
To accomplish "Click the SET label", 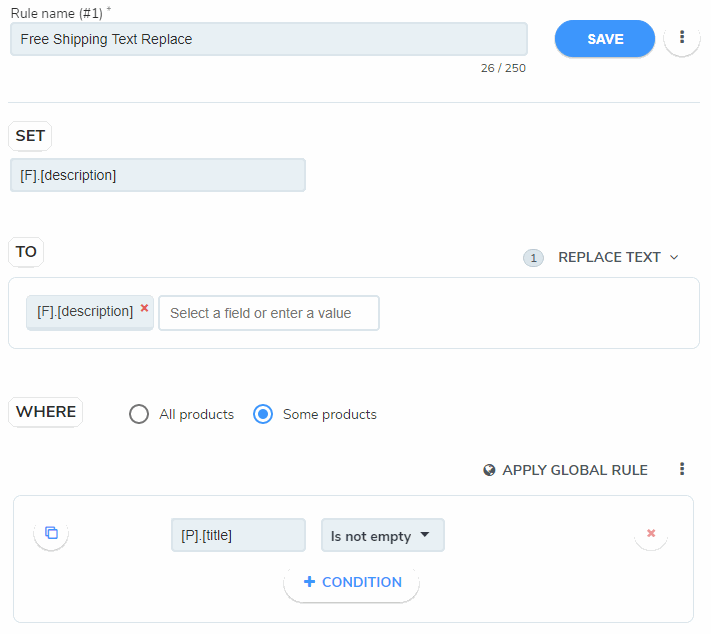I will click(30, 136).
